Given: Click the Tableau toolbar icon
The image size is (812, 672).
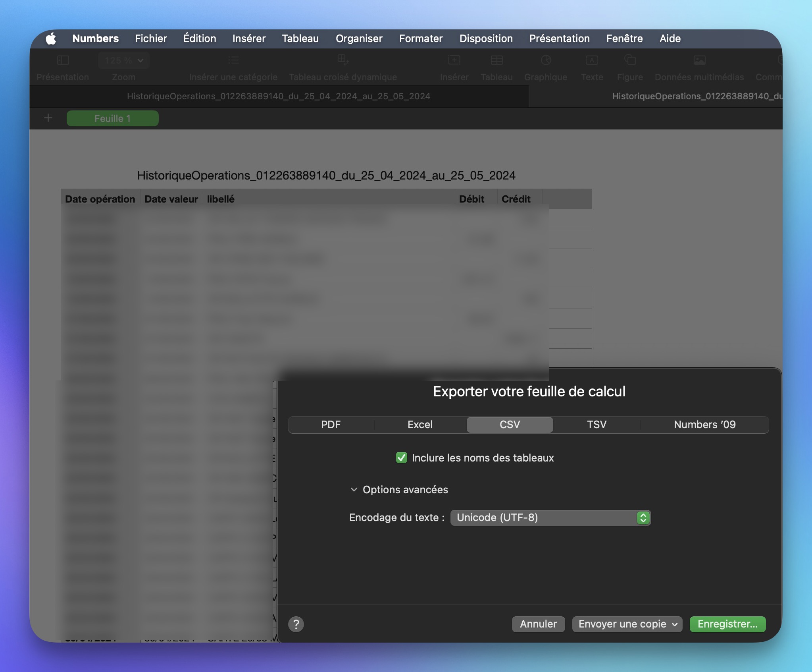Looking at the screenshot, I should tap(496, 60).
